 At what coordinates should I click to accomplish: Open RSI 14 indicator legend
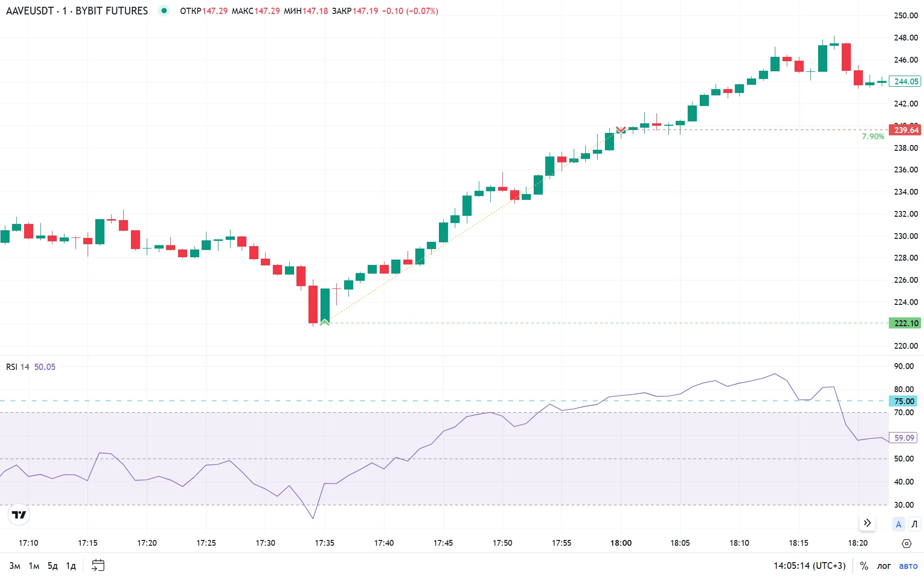pos(18,367)
